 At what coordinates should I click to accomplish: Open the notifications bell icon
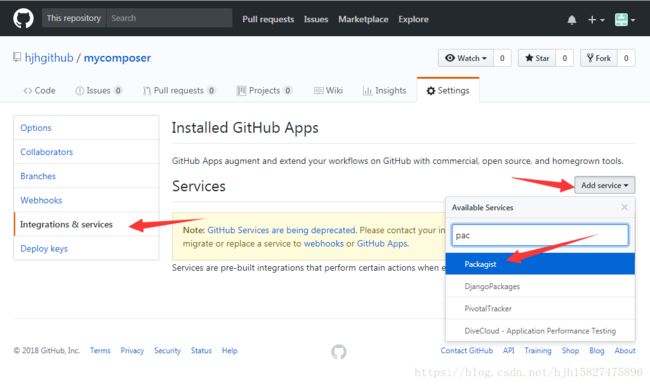[572, 19]
